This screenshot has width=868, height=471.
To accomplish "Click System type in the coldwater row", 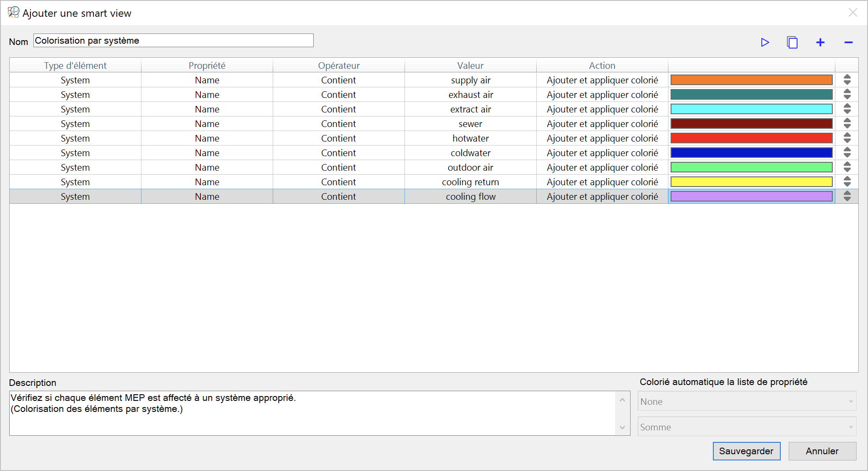I will click(x=75, y=153).
